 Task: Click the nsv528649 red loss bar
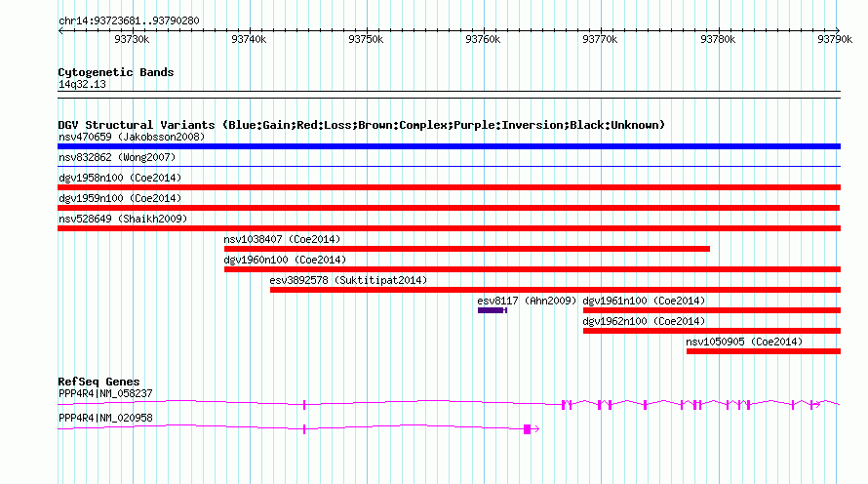tap(449, 228)
